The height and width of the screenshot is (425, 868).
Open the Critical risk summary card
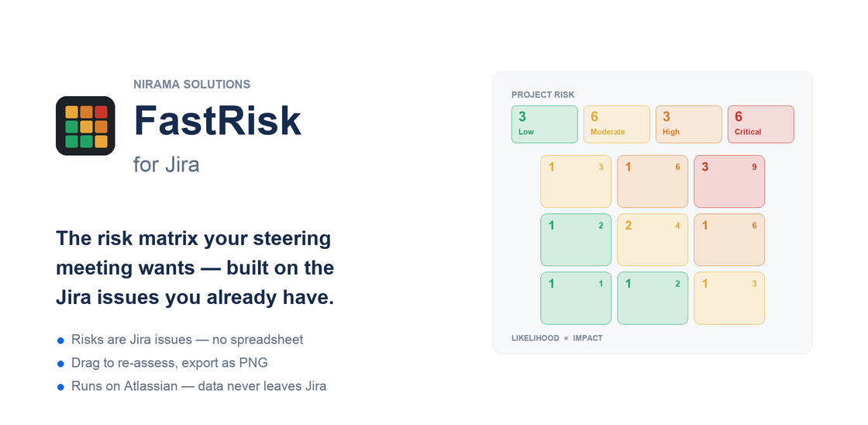click(x=760, y=124)
